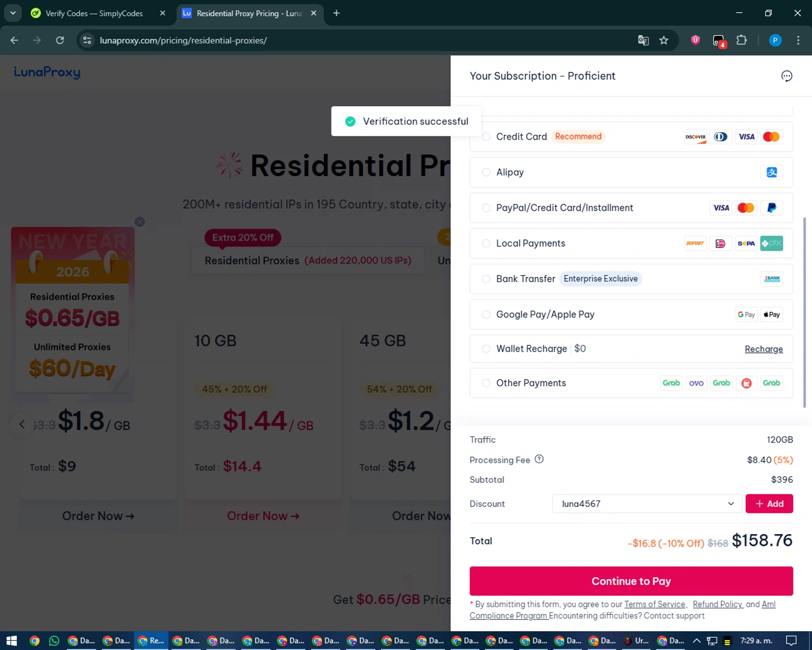Click the PayPal logo icon

[x=772, y=208]
